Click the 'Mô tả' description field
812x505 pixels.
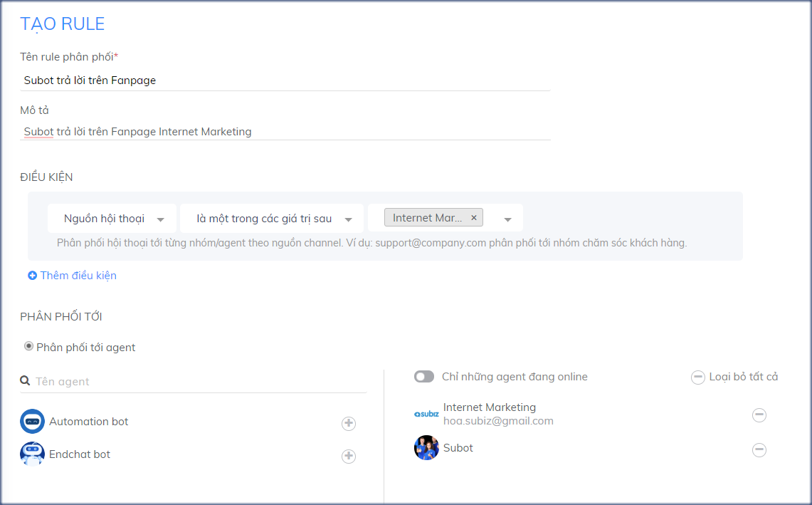(285, 132)
